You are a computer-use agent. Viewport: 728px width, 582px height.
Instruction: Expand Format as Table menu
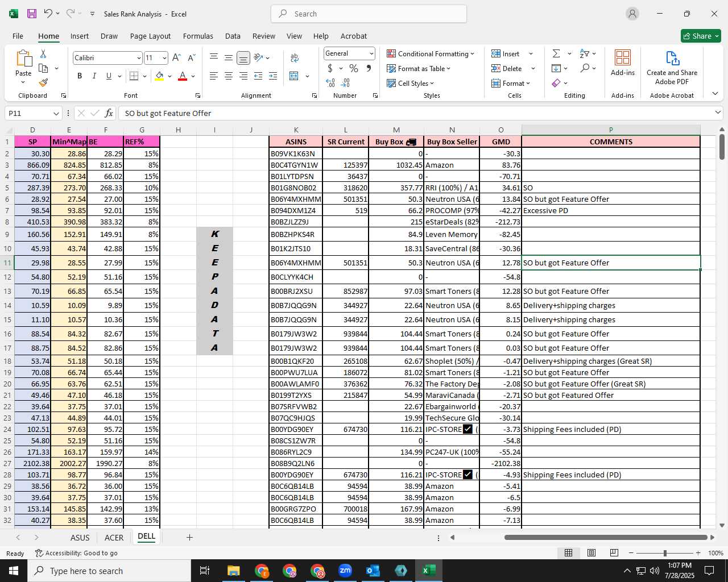pyautogui.click(x=419, y=68)
